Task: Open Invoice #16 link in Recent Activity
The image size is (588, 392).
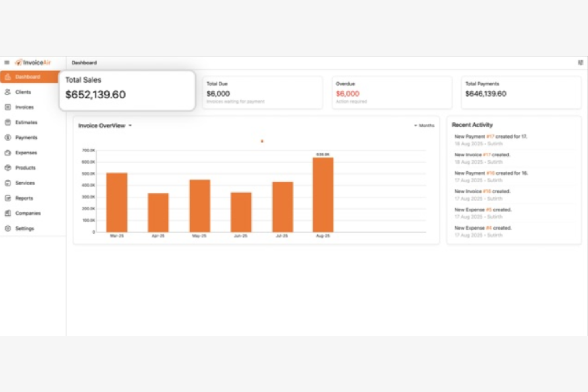Action: point(487,191)
